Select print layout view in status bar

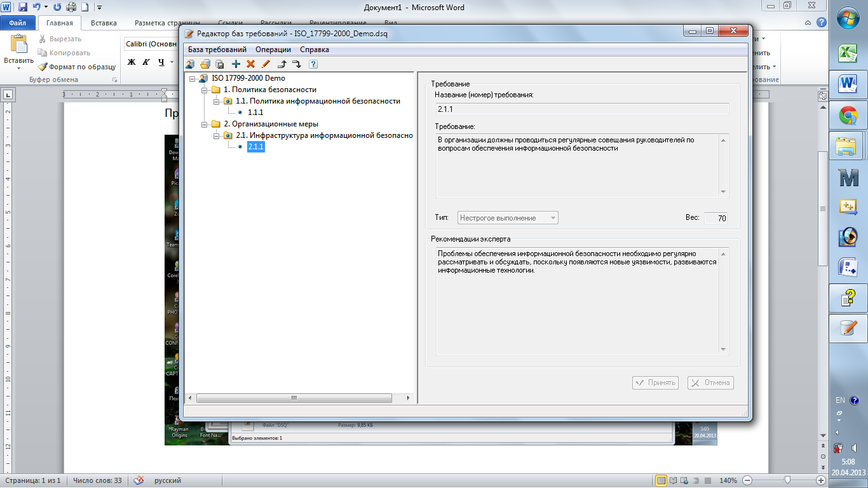[x=661, y=480]
